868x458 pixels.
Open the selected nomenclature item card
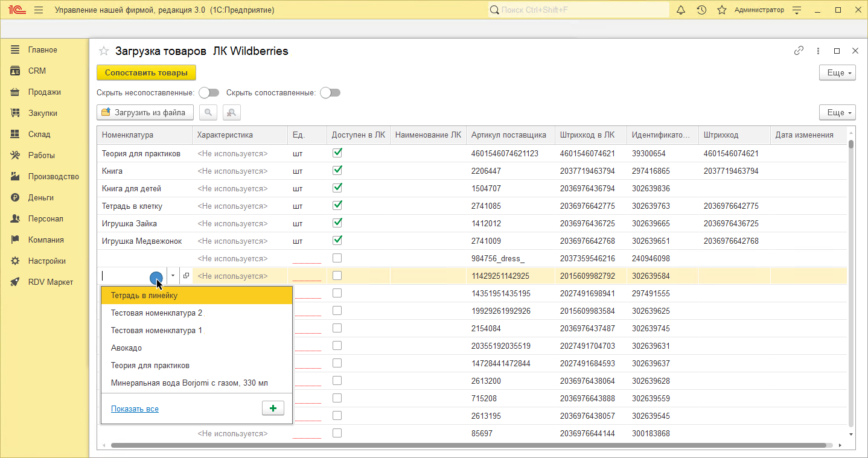tap(186, 276)
